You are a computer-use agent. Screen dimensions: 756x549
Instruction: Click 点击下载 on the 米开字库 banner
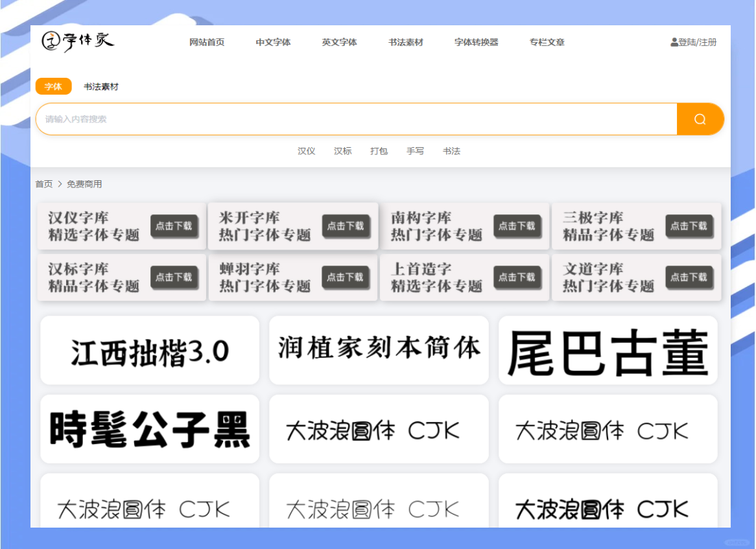[x=345, y=226]
